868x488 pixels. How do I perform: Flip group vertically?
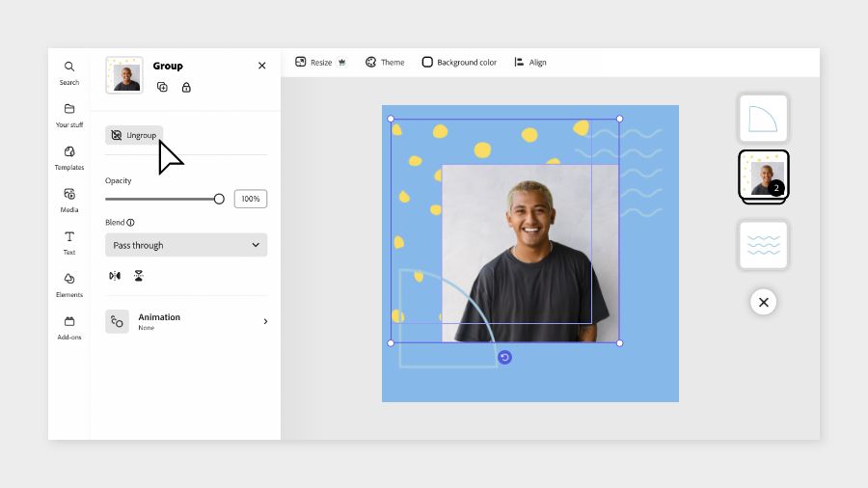click(x=138, y=276)
